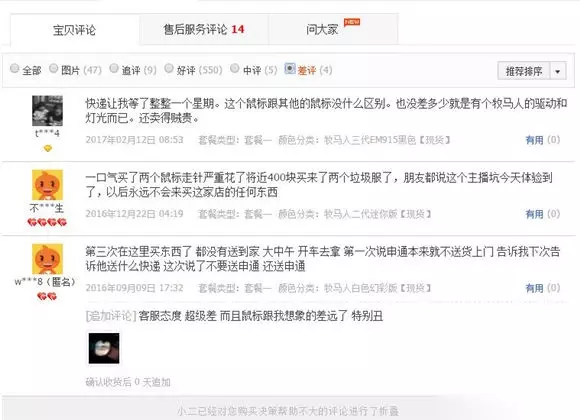Screen dimensions: 580x420
Task: Open the follow-up review photo thumbnail
Action: pos(104,348)
